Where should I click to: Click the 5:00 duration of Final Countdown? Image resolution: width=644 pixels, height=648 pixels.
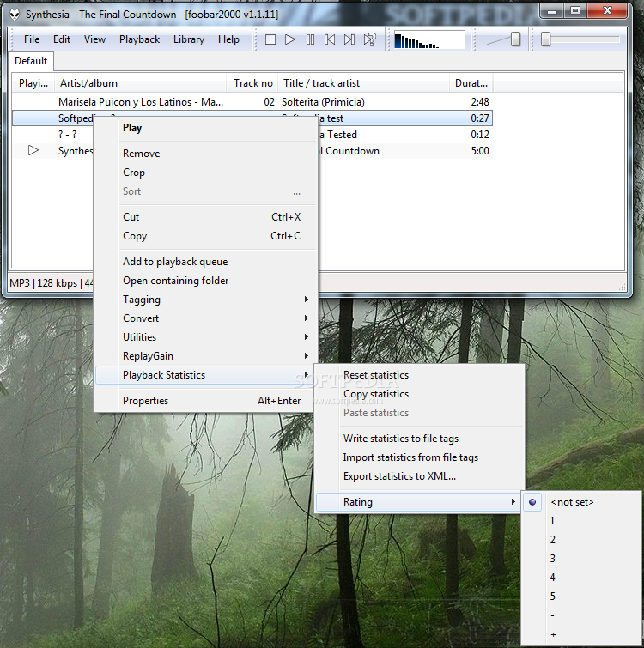480,151
